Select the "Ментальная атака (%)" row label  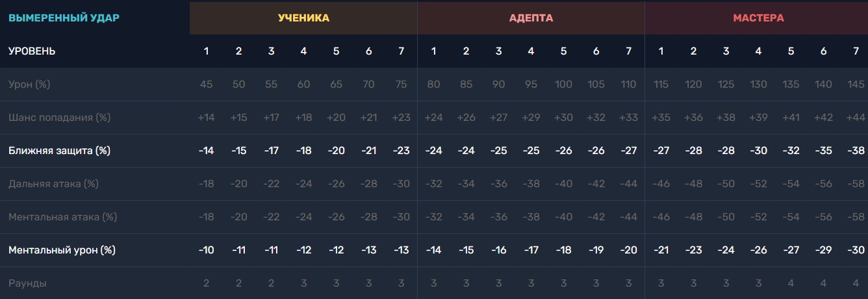pos(62,217)
